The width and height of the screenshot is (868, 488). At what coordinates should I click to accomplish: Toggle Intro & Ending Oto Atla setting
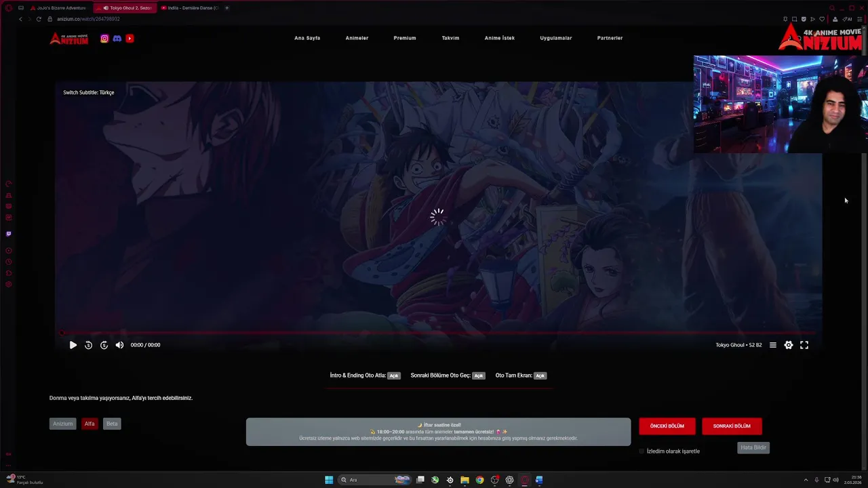(394, 375)
